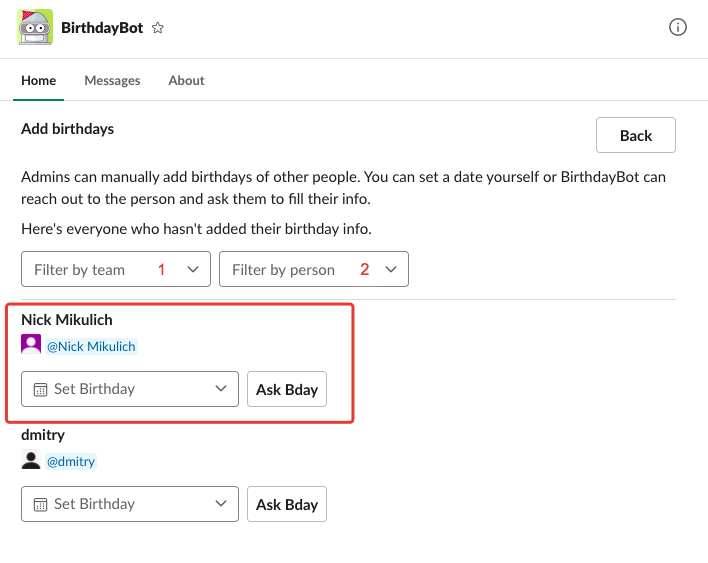708x563 pixels.
Task: Open the info details icon
Action: click(x=678, y=28)
